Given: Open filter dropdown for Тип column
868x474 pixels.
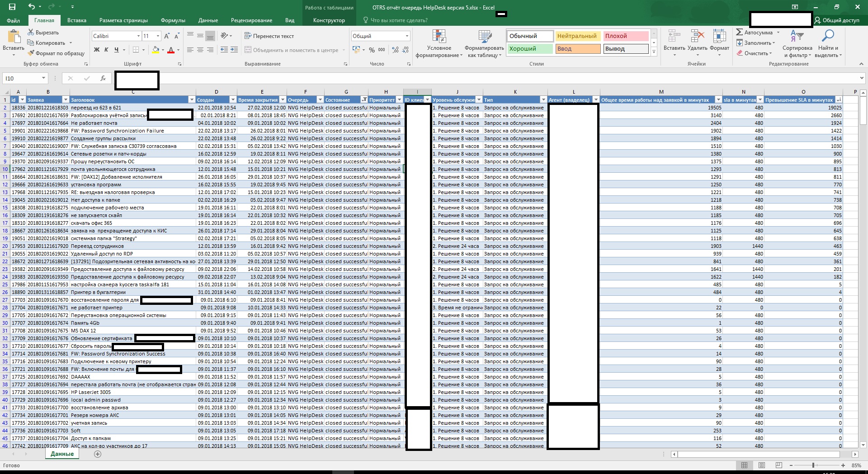Looking at the screenshot, I should [543, 100].
